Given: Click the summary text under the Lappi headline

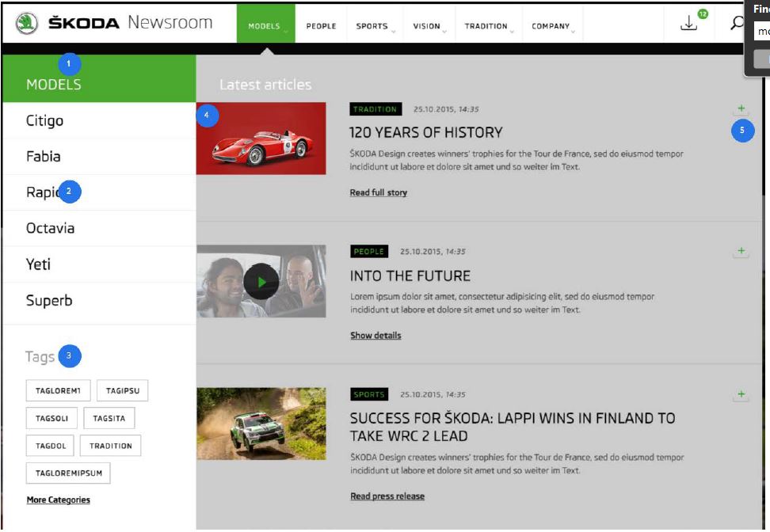Looking at the screenshot, I should pyautogui.click(x=517, y=464).
